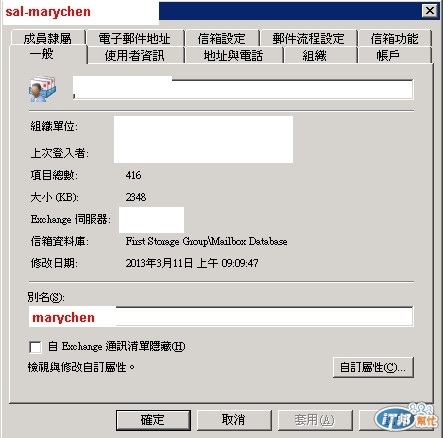
Task: Click the 確定 button
Action: 153,420
